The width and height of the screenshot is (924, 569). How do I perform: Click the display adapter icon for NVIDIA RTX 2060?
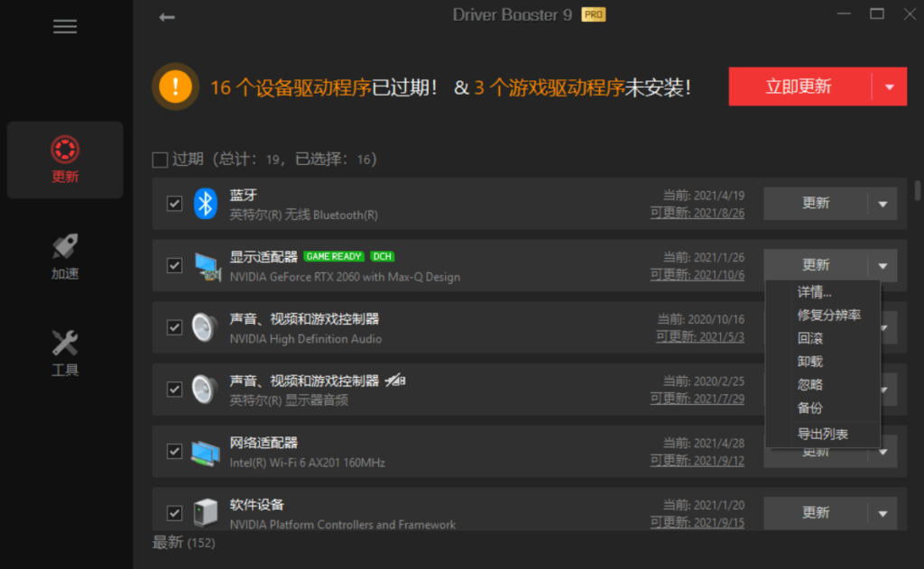coord(208,266)
